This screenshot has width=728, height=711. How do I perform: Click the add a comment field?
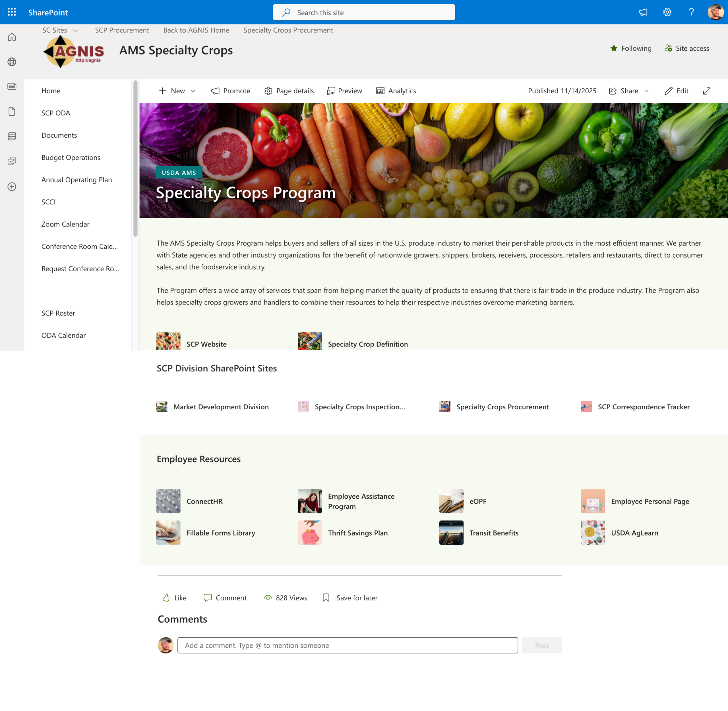pos(348,645)
